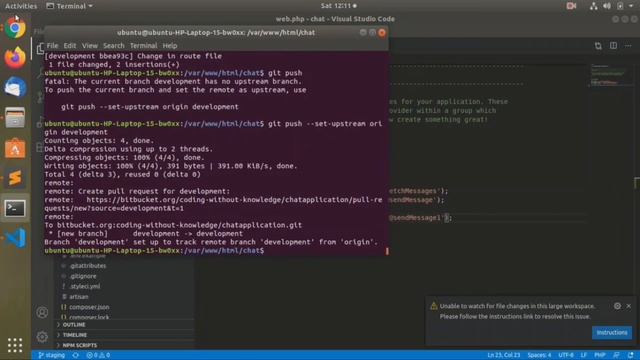Image resolution: width=640 pixels, height=360 pixels.
Task: Expand the NPM SCRIPTS section
Action: 80,345
